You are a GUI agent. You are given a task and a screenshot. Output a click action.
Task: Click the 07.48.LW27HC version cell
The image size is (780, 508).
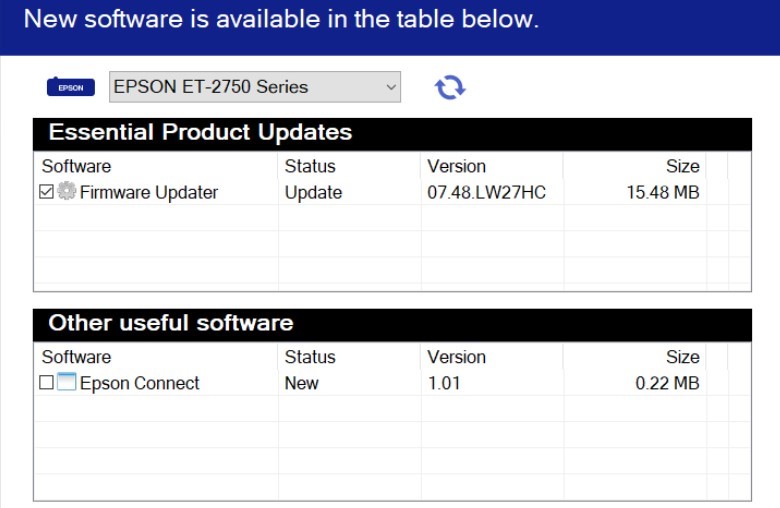[487, 192]
